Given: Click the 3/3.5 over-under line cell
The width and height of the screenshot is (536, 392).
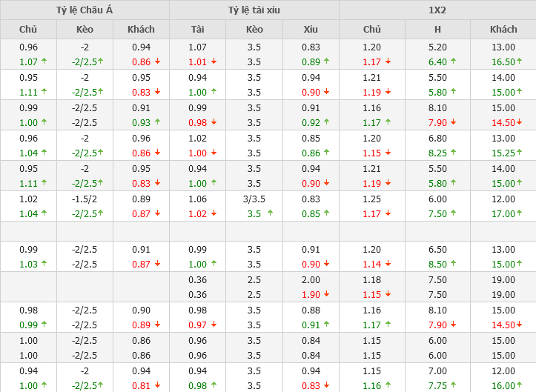Looking at the screenshot, I should [x=254, y=199].
